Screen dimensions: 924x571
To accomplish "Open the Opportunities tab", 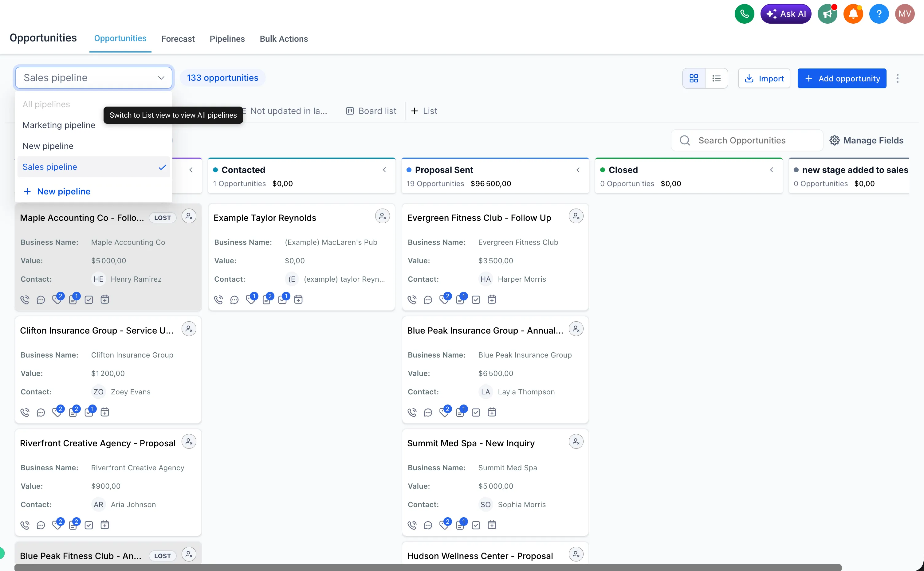I will [120, 38].
